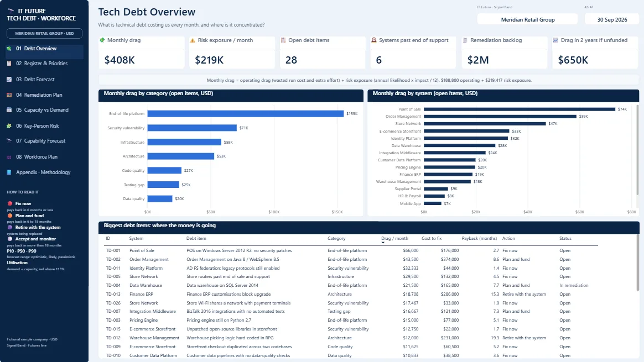The height and width of the screenshot is (362, 644).
Task: Click the Appendix Methodology icon
Action: 9,172
